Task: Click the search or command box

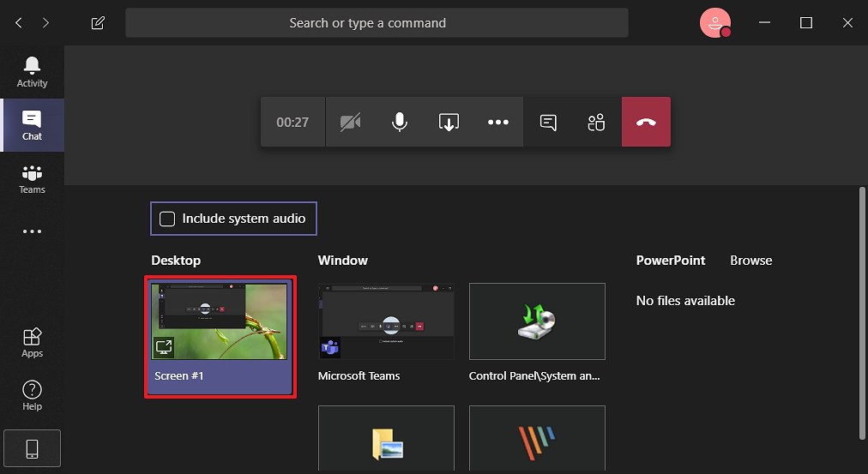Action: 377,23
